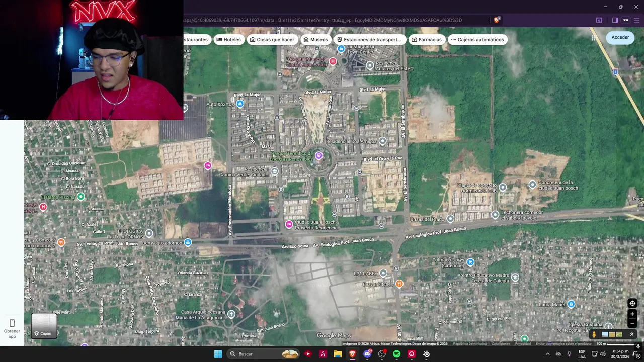The height and width of the screenshot is (362, 644).
Task: Click the Casa Arquidiocesana Maria de La Altagracia marker
Action: tap(231, 314)
